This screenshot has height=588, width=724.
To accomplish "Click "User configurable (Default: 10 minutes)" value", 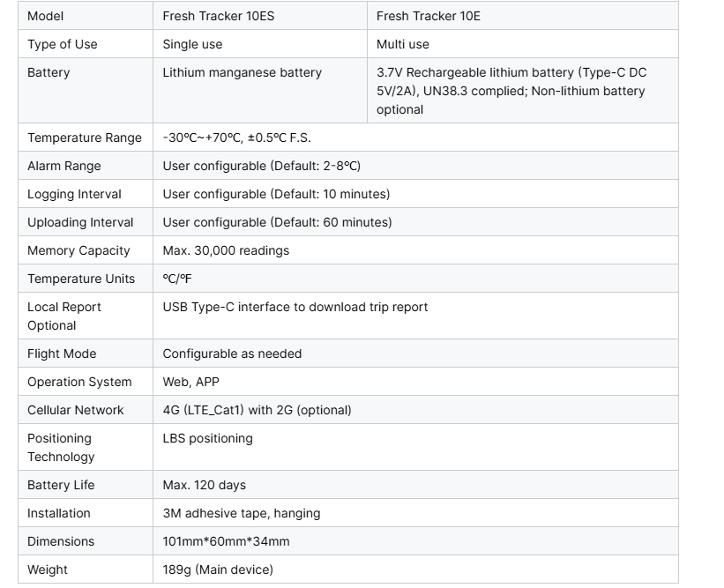I will coord(276,194).
